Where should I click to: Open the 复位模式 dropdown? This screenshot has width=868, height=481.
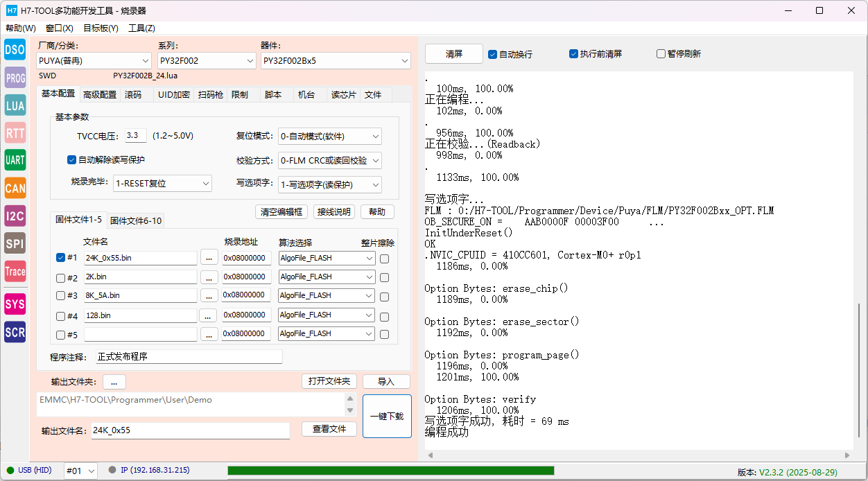coord(329,137)
